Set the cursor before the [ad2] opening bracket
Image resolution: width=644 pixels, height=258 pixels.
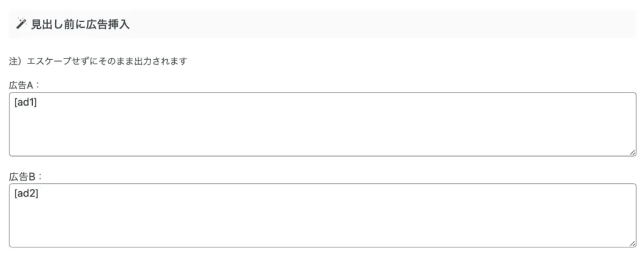coord(14,194)
